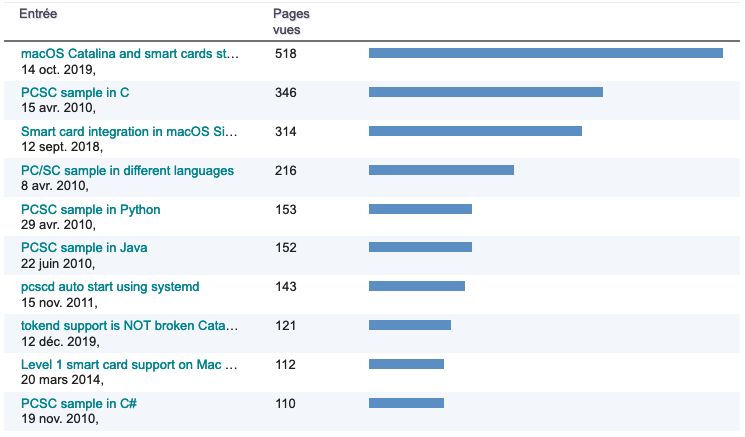Click the bar for 'PCSC sample in C' row
This screenshot has width=745, height=437.
pyautogui.click(x=486, y=92)
